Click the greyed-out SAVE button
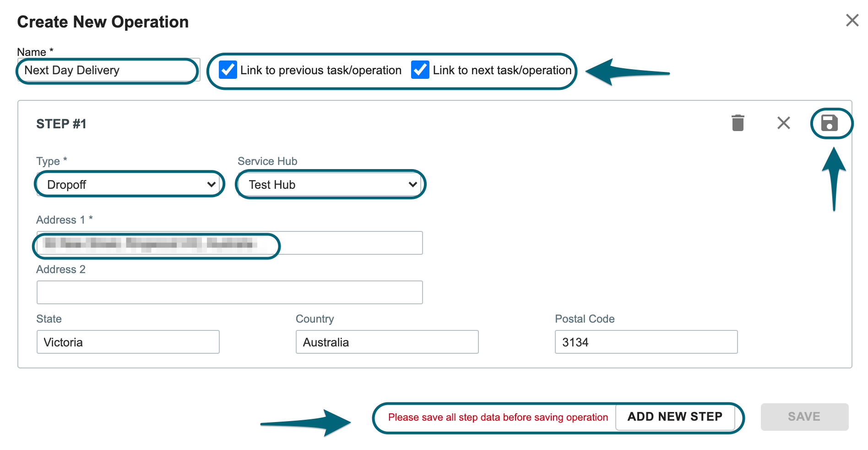Screen dimensions: 868x450 click(x=804, y=417)
